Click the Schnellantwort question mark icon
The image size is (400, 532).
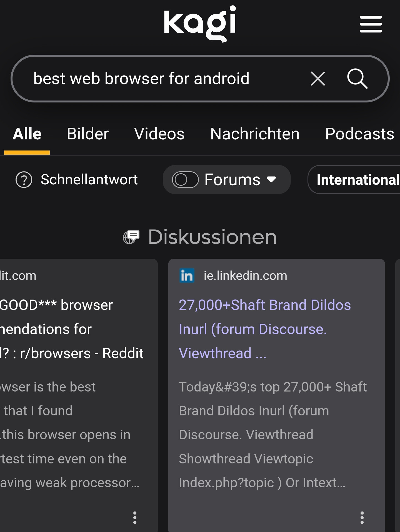[24, 180]
